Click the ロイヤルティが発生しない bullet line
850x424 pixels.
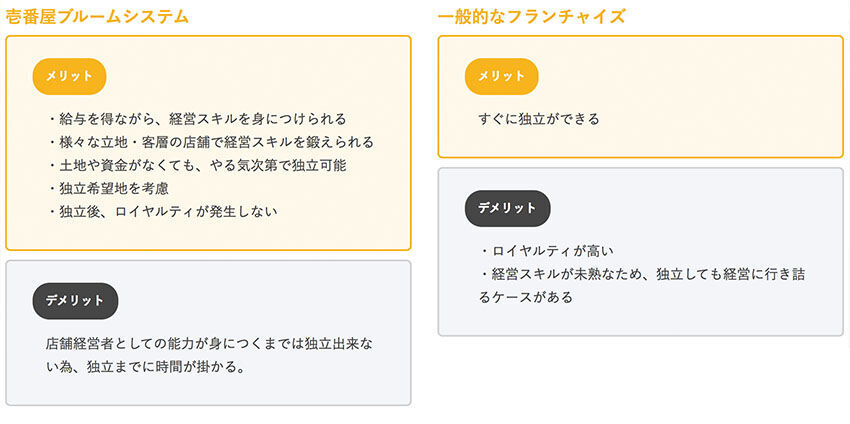161,211
